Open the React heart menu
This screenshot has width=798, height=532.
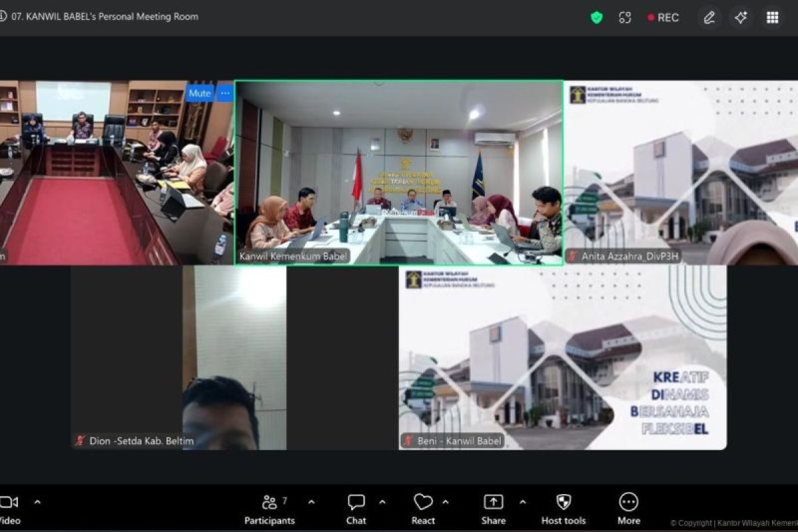pyautogui.click(x=424, y=509)
